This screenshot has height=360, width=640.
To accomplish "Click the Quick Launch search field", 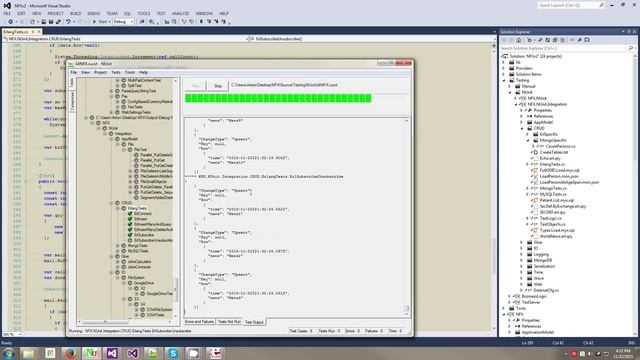I will pyautogui.click(x=571, y=5).
